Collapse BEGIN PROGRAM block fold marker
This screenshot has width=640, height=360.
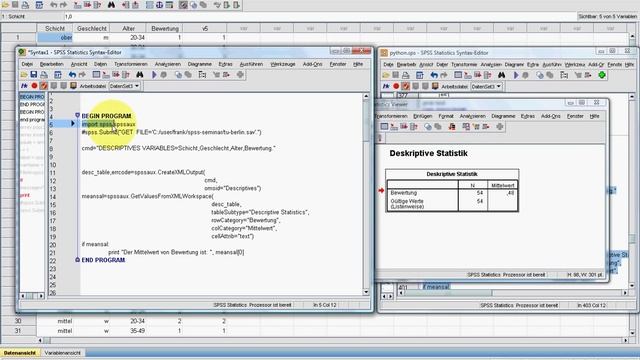click(77, 116)
